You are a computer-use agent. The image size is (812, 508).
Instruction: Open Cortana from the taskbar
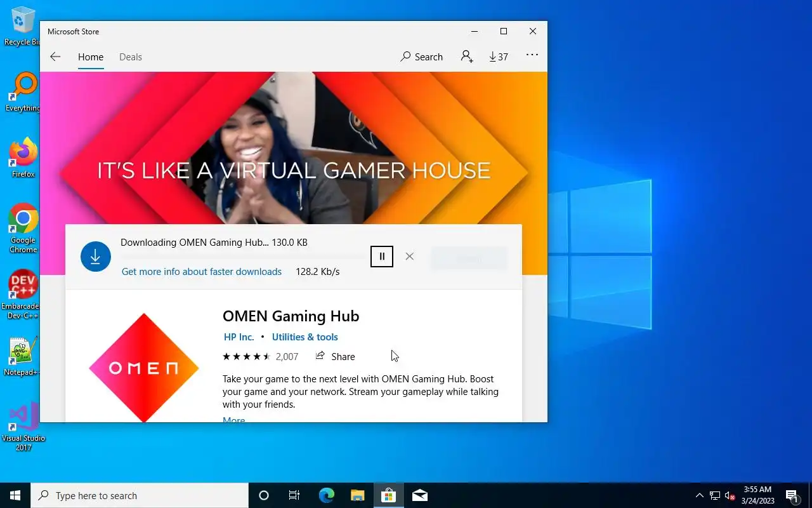pyautogui.click(x=264, y=495)
